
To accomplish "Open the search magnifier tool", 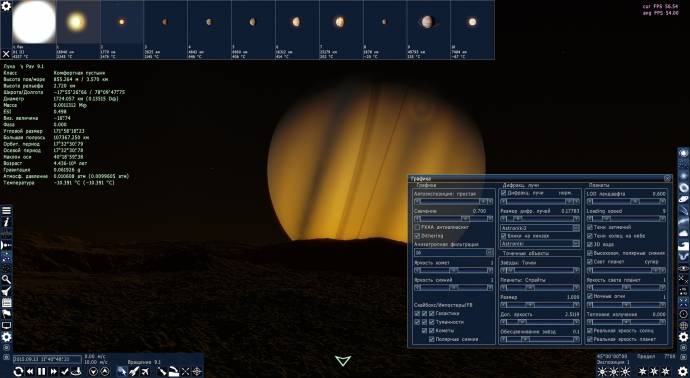I will tap(6, 279).
